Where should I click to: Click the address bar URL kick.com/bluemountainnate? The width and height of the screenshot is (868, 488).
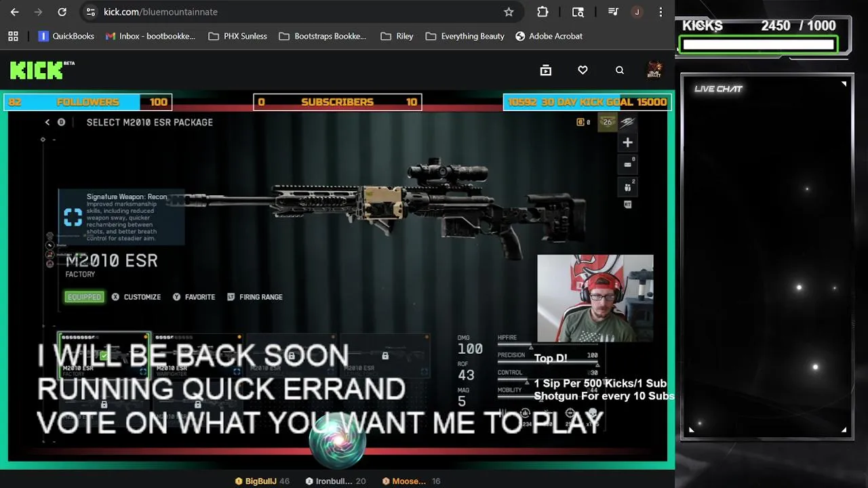[161, 12]
